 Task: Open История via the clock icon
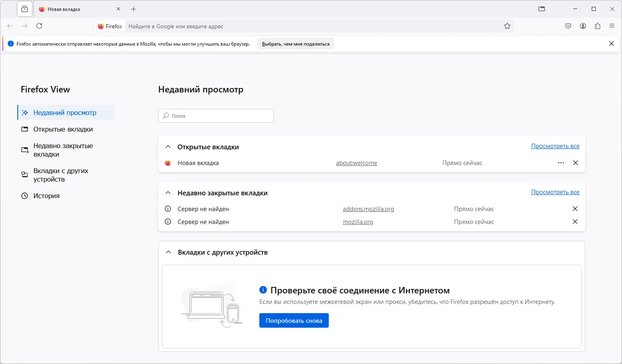click(24, 196)
